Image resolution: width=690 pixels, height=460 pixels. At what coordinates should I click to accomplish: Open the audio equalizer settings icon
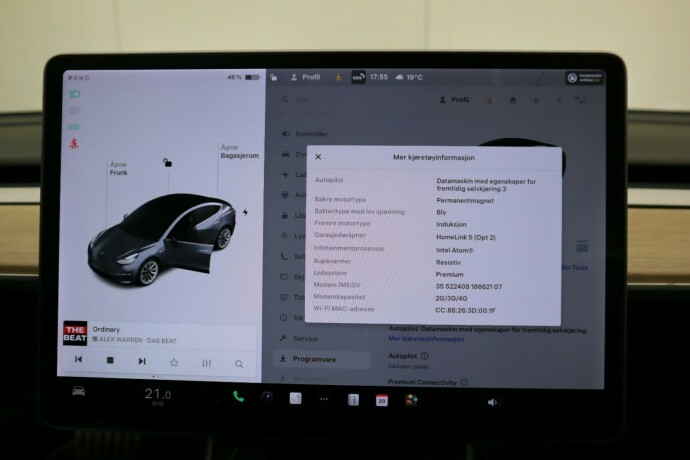pos(206,361)
